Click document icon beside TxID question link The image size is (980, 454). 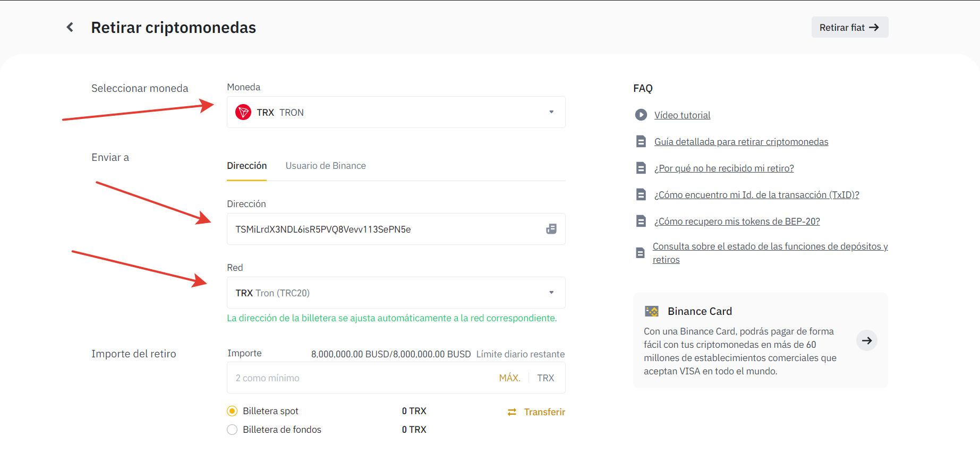[641, 194]
